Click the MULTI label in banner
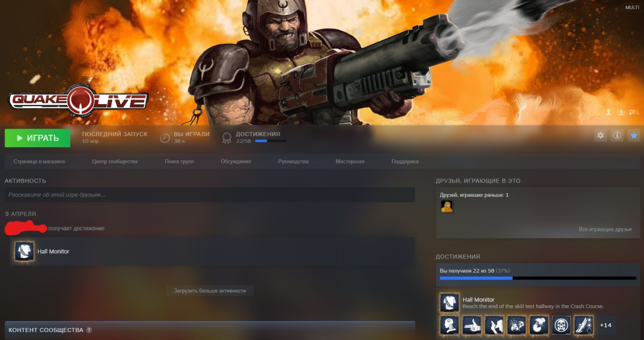644x340 pixels. coord(631,8)
